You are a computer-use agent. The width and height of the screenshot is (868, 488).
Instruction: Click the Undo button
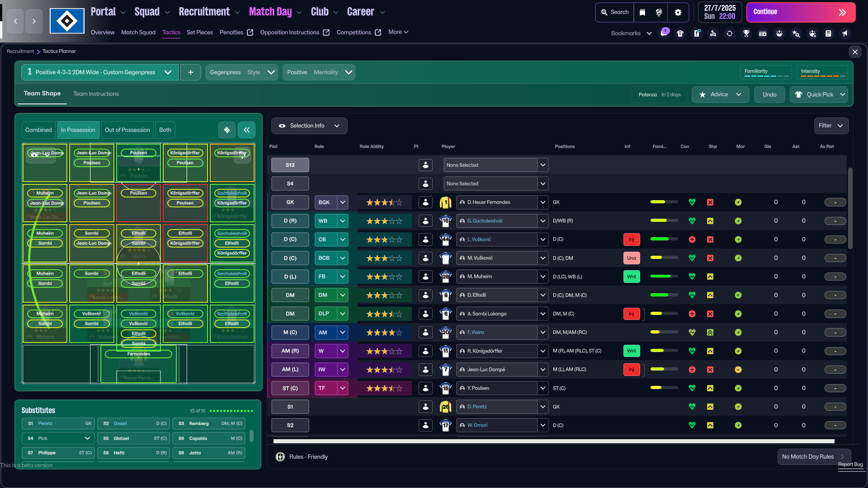click(x=769, y=95)
